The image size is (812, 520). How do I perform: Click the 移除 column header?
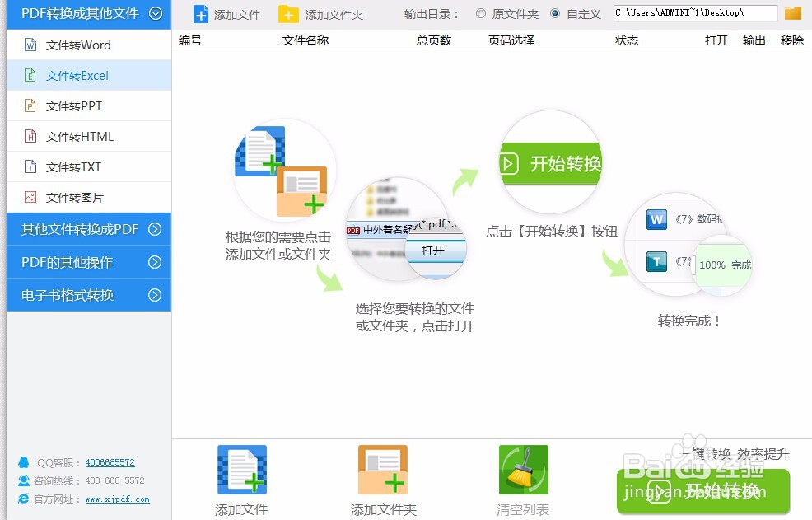click(x=792, y=40)
